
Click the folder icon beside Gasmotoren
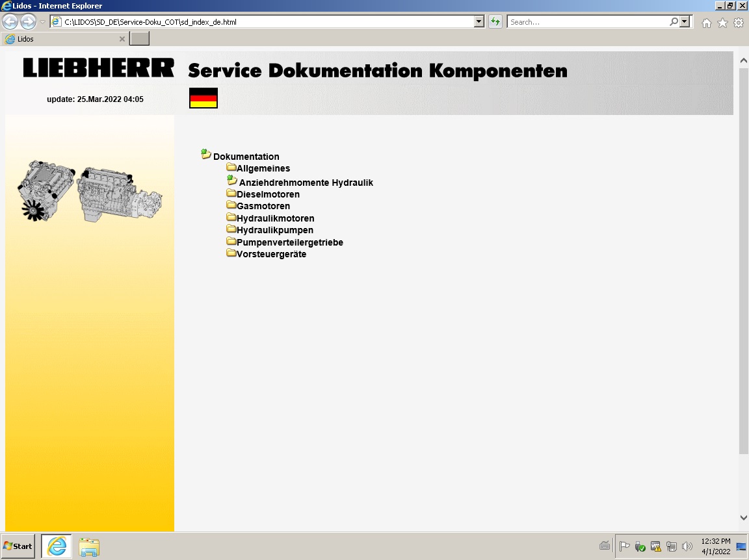231,205
